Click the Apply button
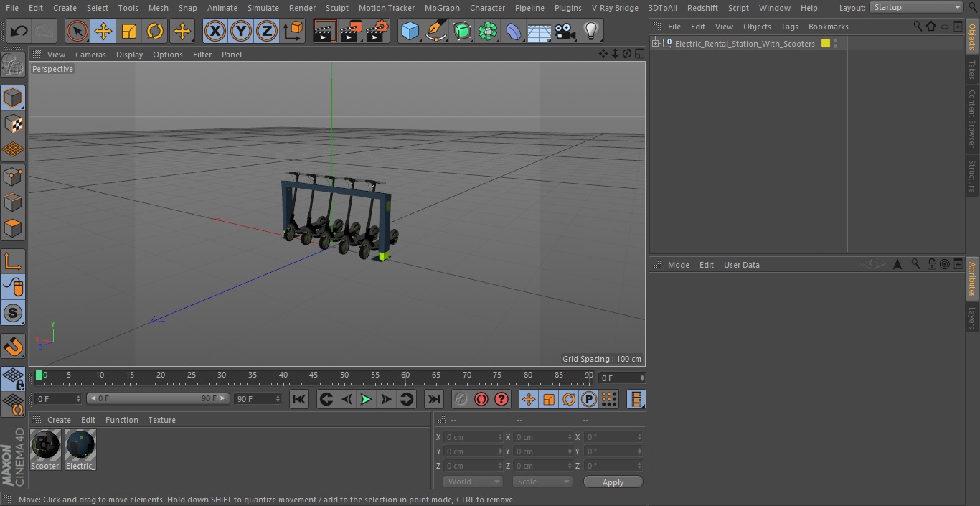The width and height of the screenshot is (980, 506). [613, 482]
